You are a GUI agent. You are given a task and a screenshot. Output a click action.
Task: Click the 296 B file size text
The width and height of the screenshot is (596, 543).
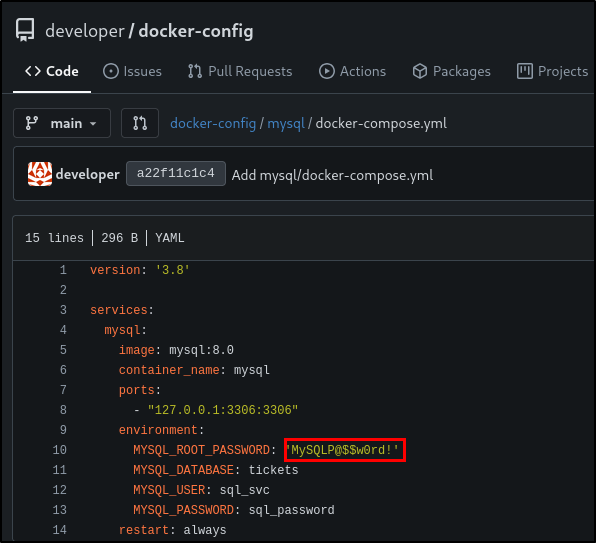pyautogui.click(x=119, y=238)
